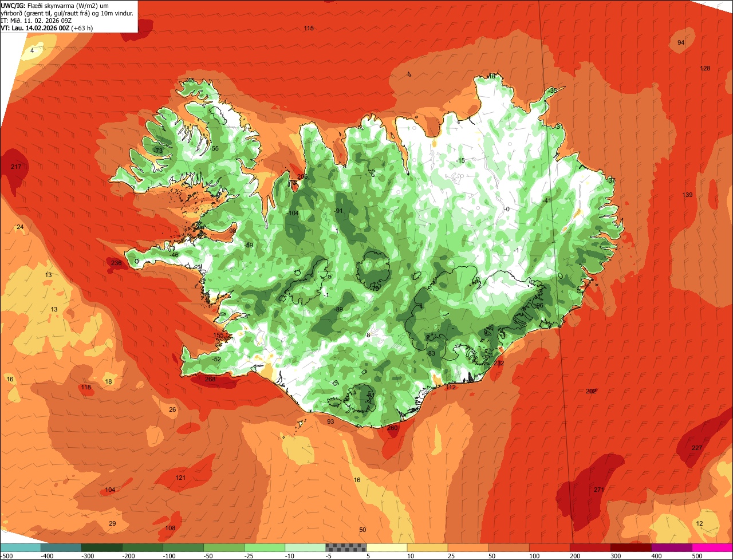This screenshot has height=560, width=733.
Task: Click the 236 value off Snæfellsnes
Action: click(116, 263)
